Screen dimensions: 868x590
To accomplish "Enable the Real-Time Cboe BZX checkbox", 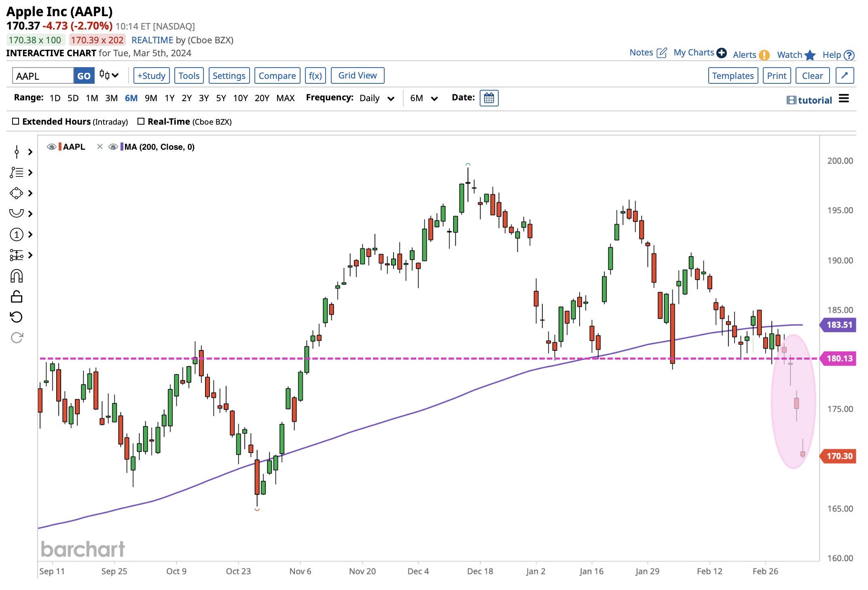I will click(x=141, y=121).
